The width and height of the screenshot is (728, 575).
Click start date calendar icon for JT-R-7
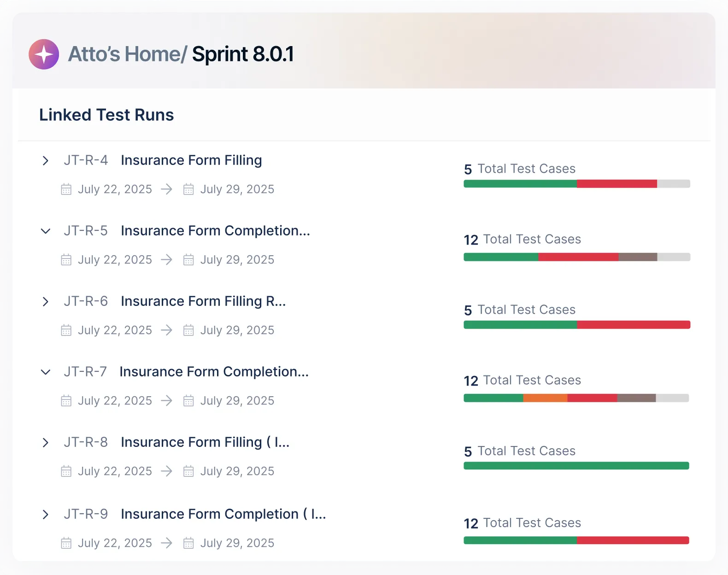66,401
